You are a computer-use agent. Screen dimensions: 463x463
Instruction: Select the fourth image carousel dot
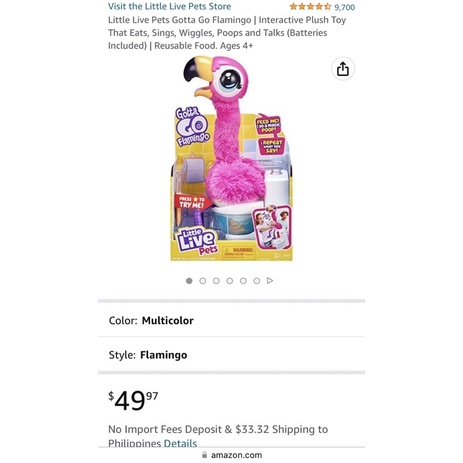click(230, 281)
